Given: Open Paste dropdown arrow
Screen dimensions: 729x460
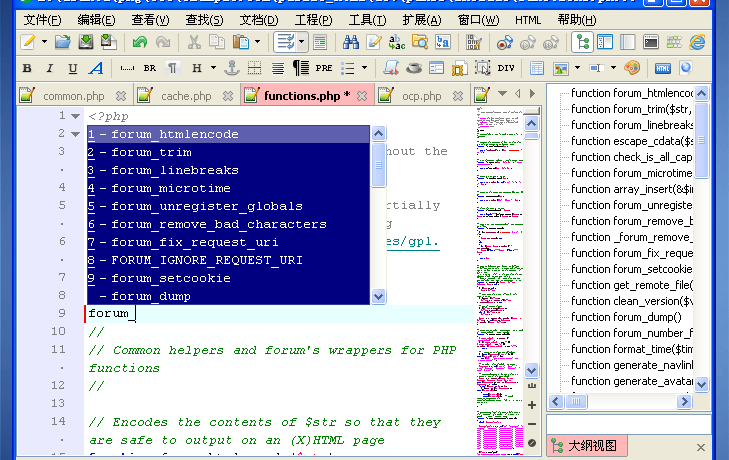Looking at the screenshot, I should pyautogui.click(x=258, y=42).
